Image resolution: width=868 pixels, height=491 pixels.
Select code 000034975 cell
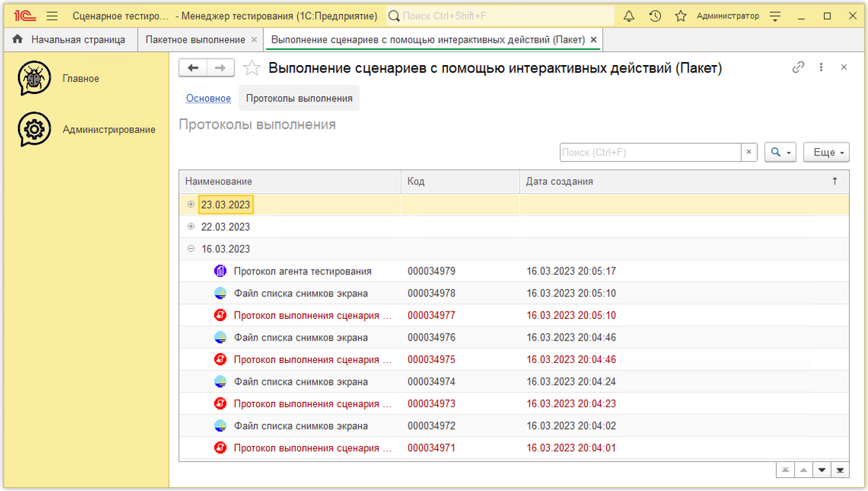(460, 359)
